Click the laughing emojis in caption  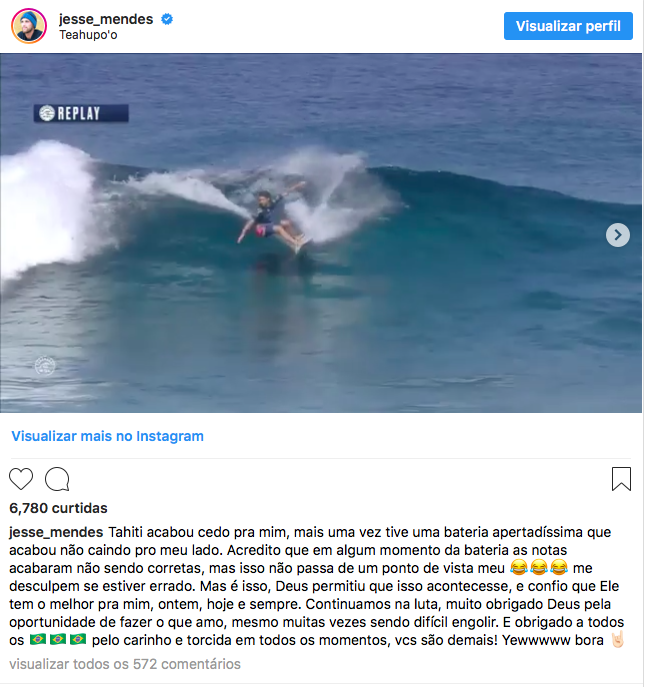pos(539,568)
